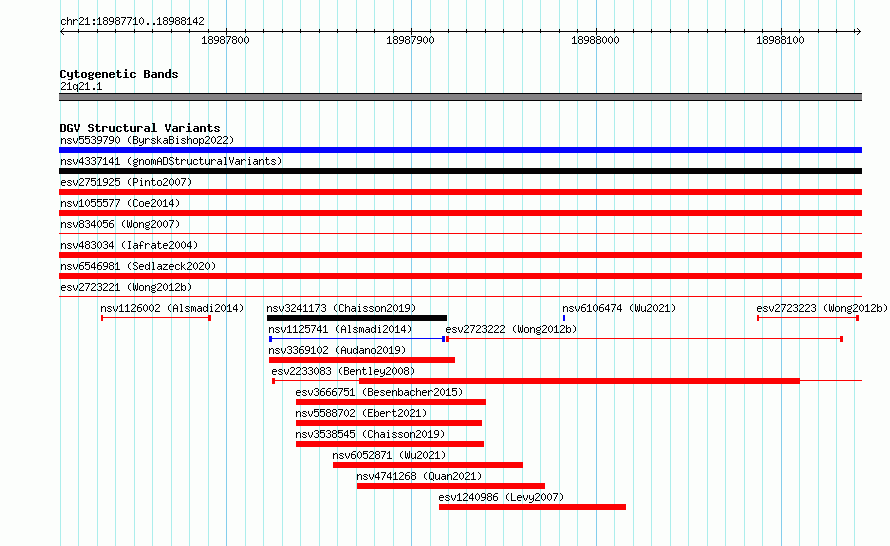The width and height of the screenshot is (890, 546).
Task: Select the nsv483034 (Iafrate2004) variant label
Action: (x=129, y=245)
